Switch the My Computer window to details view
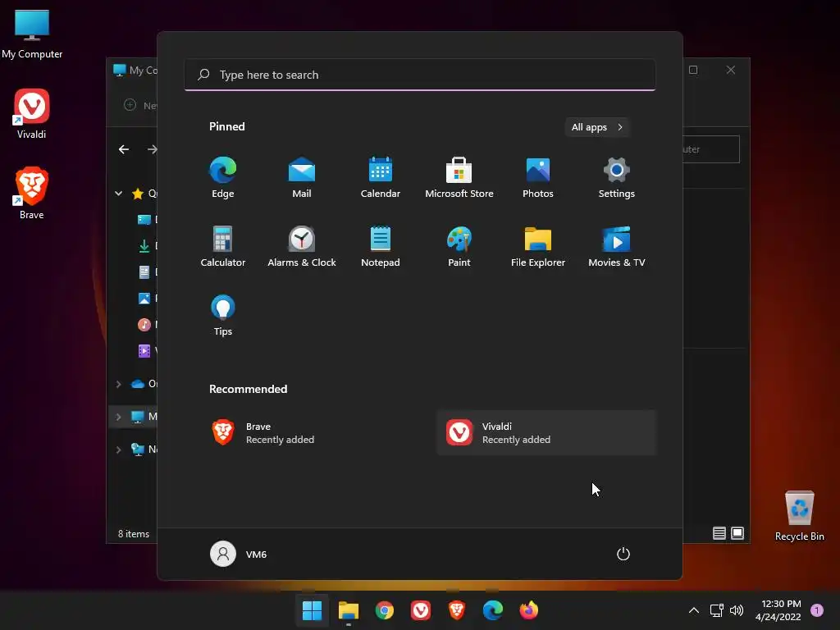 tap(719, 533)
